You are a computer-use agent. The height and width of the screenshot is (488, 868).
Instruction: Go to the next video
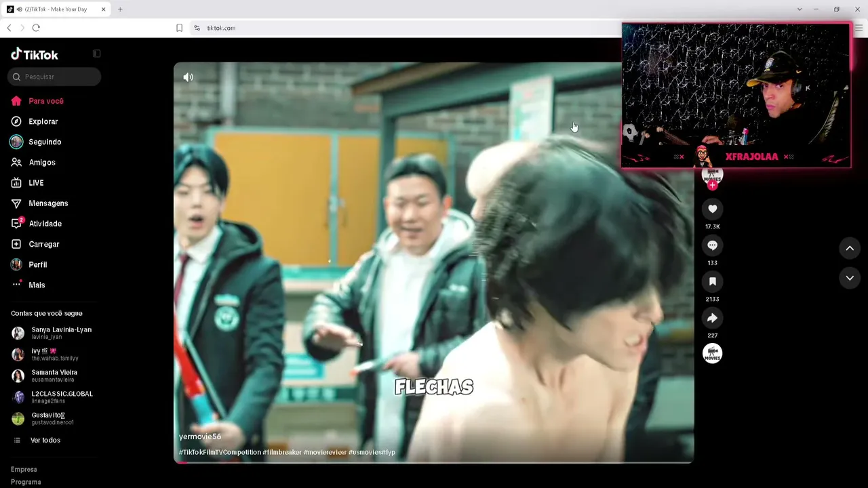click(x=850, y=278)
